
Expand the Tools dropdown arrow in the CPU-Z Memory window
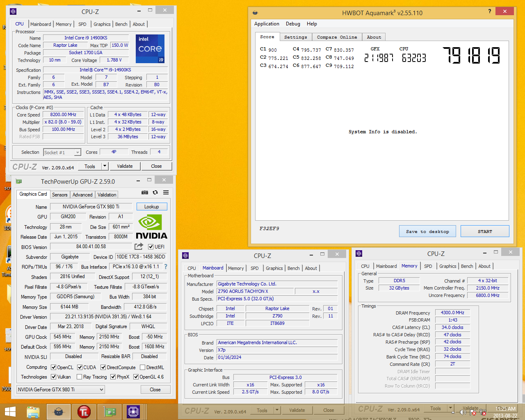[450, 409]
